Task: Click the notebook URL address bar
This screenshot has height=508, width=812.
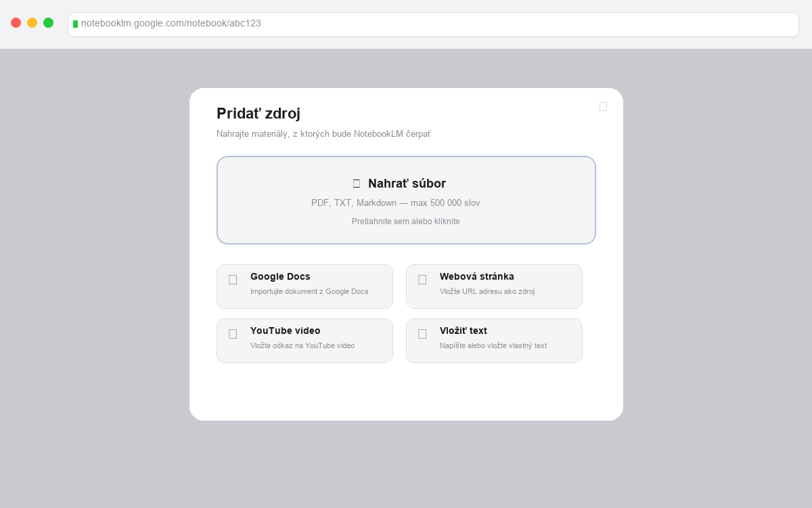Action: pos(433,24)
